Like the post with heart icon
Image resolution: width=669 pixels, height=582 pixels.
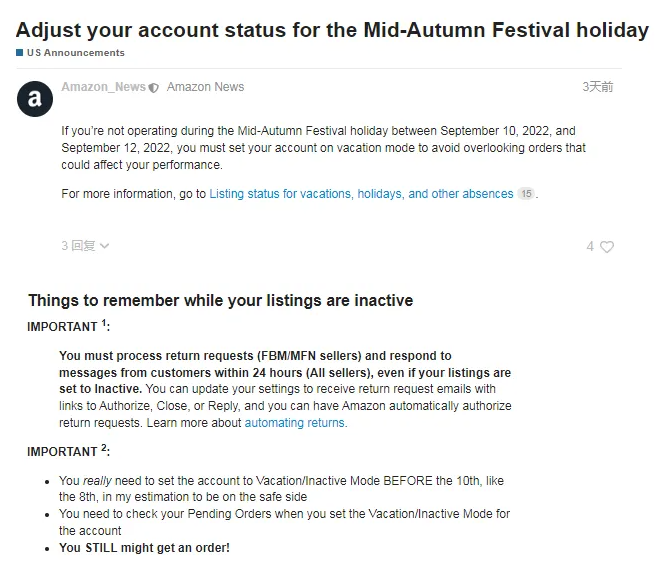point(607,247)
